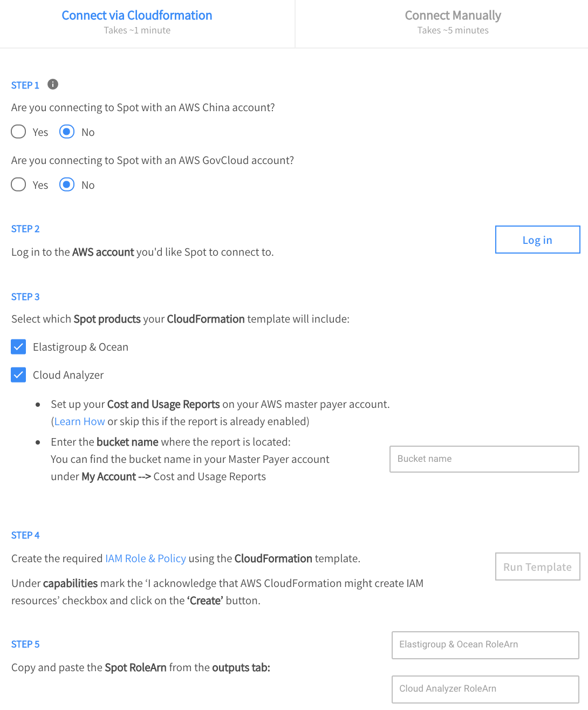Click the STEP 3 heading
This screenshot has width=588, height=710.
coord(25,297)
